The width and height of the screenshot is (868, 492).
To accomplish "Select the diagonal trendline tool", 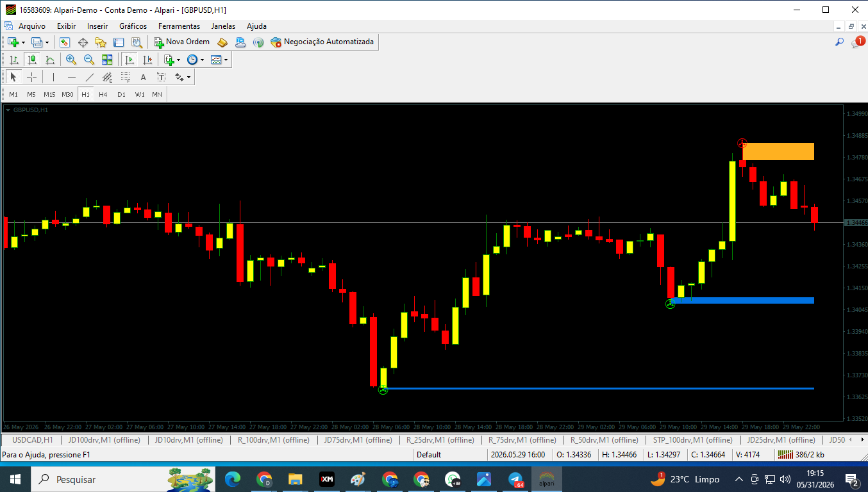I will [89, 78].
